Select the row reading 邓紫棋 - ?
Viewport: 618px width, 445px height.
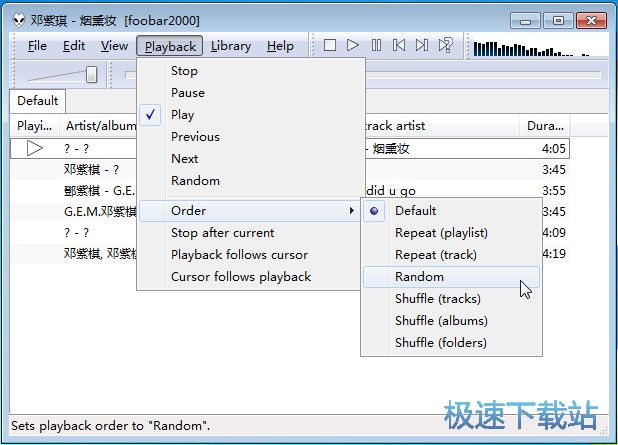(290, 170)
